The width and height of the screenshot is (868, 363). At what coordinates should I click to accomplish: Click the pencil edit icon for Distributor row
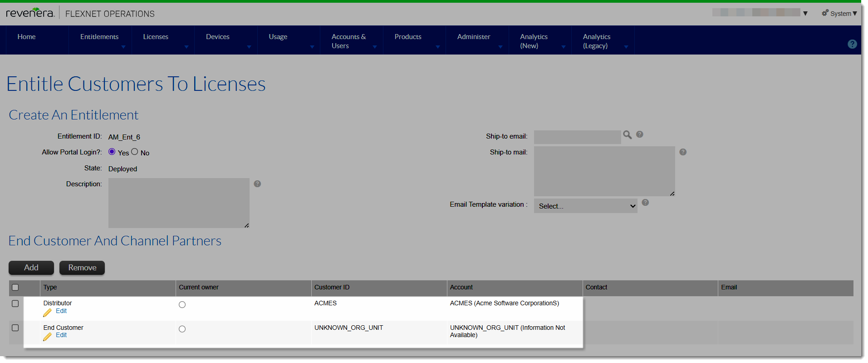pos(48,313)
